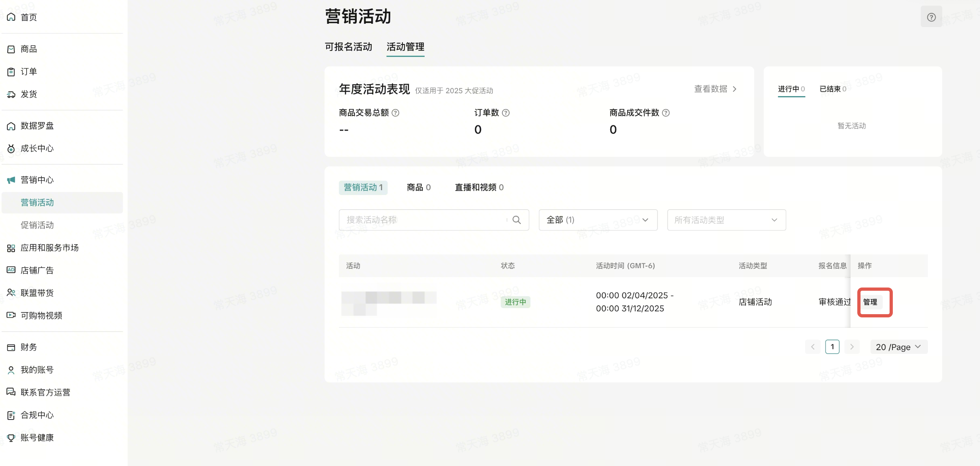Switch to 直播和视频 filter tab
Screen dimensions: 980x466
pyautogui.click(x=479, y=187)
